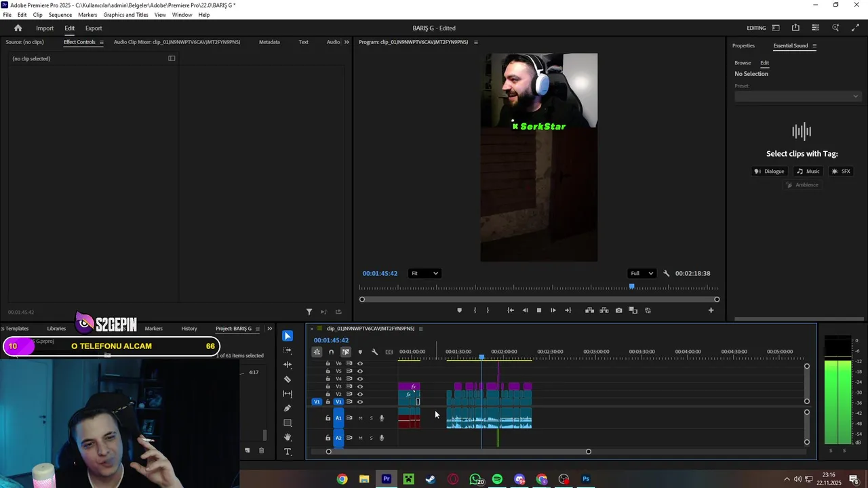This screenshot has height=488, width=868.
Task: Switch to the History tab
Action: pyautogui.click(x=189, y=329)
